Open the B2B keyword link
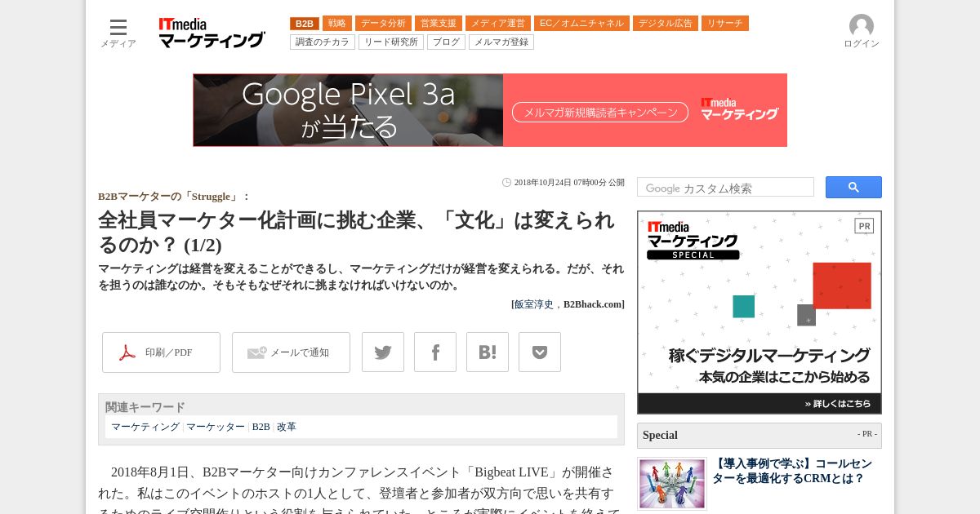The width and height of the screenshot is (980, 514). coord(261,427)
